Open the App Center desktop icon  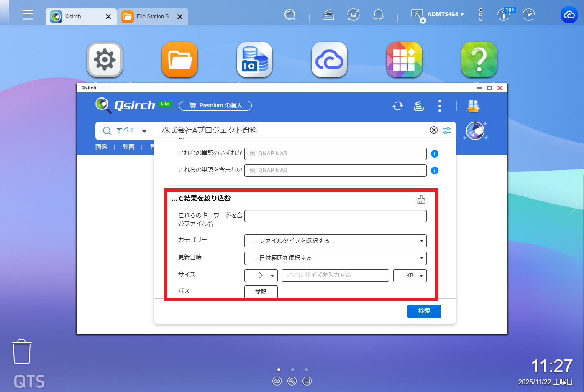(x=404, y=60)
